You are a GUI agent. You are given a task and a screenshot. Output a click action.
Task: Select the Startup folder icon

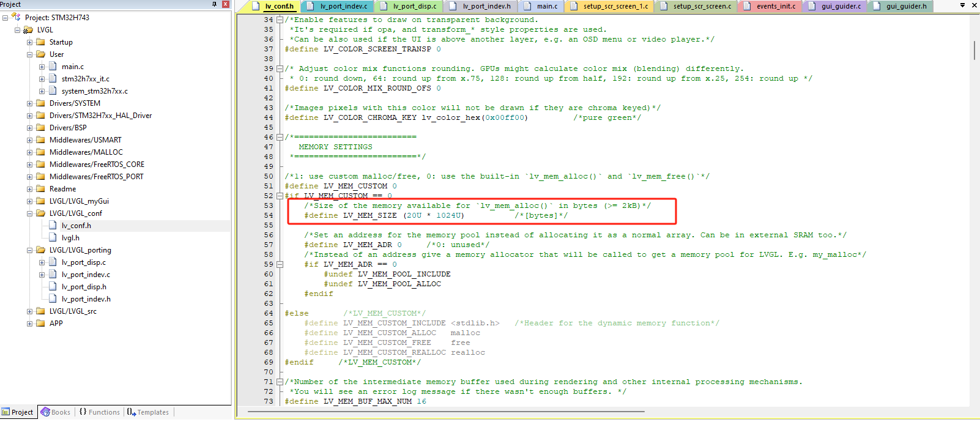40,42
